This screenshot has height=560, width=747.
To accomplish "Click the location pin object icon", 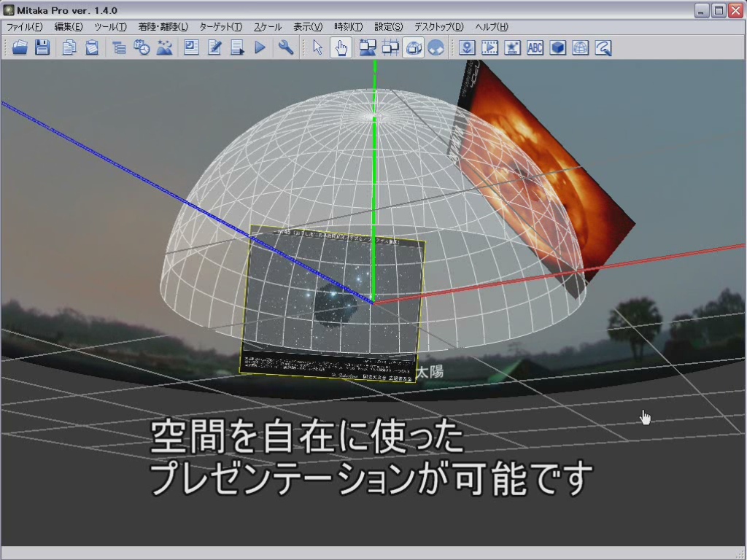I will click(466, 47).
